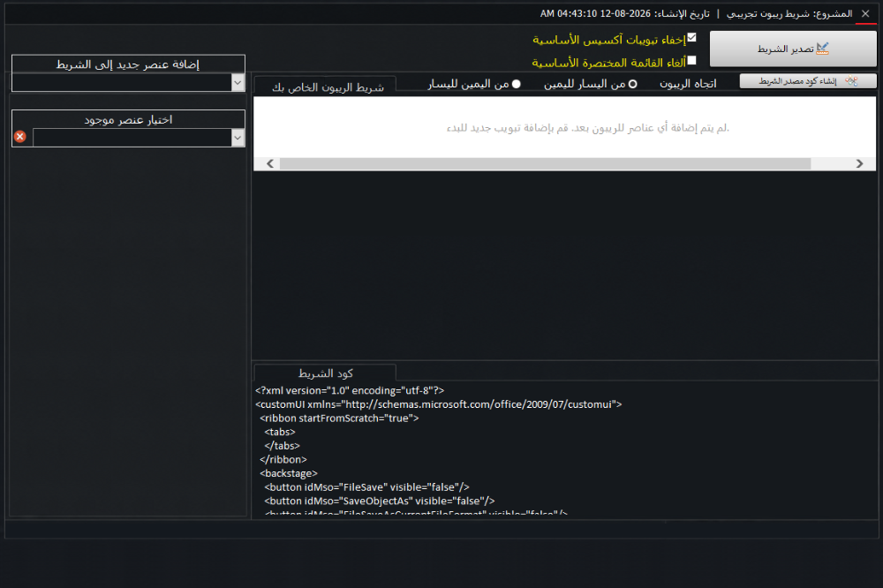The image size is (883, 588).
Task: Click the chart icon on the تصدير الشريط button
Action: (x=823, y=49)
